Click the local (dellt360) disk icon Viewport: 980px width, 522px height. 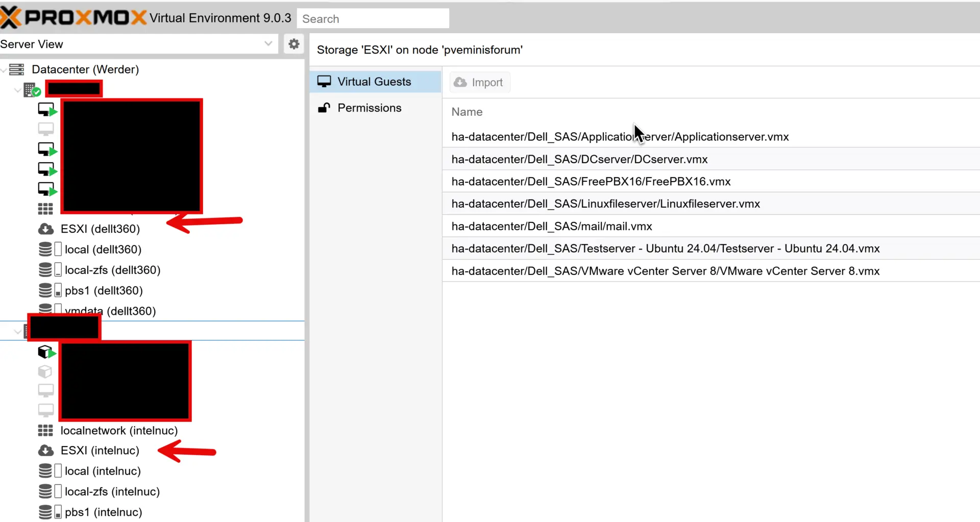pos(50,250)
